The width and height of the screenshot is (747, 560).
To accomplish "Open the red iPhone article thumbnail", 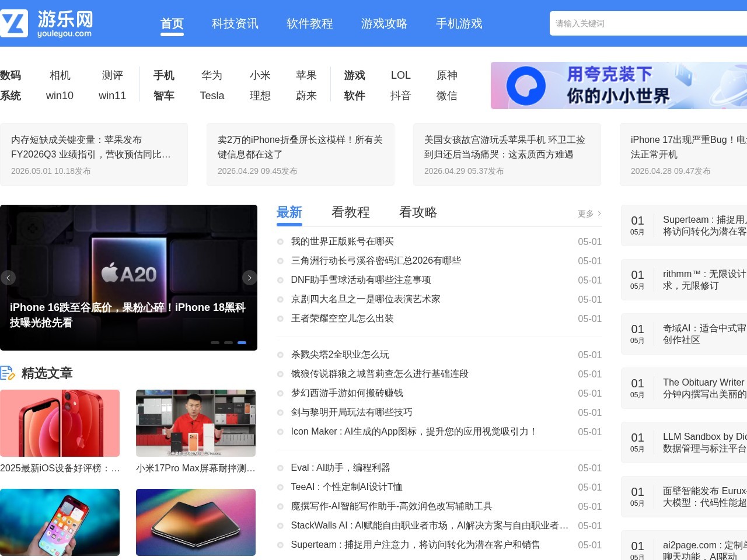I will point(60,423).
